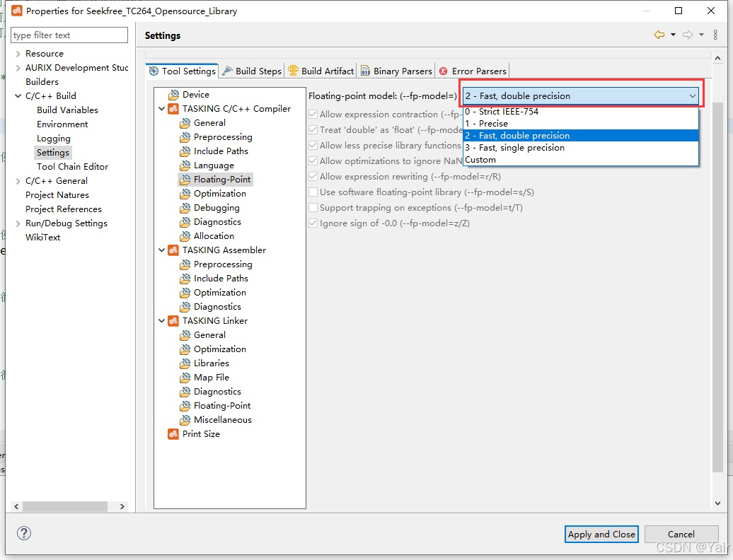The width and height of the screenshot is (733, 560).
Task: Choose '0 - Strict IEEE-754' option
Action: pyautogui.click(x=581, y=112)
